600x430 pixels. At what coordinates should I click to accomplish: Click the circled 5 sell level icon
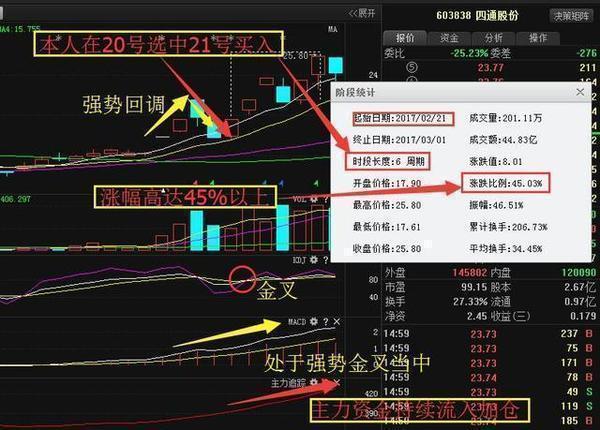[x=413, y=68]
